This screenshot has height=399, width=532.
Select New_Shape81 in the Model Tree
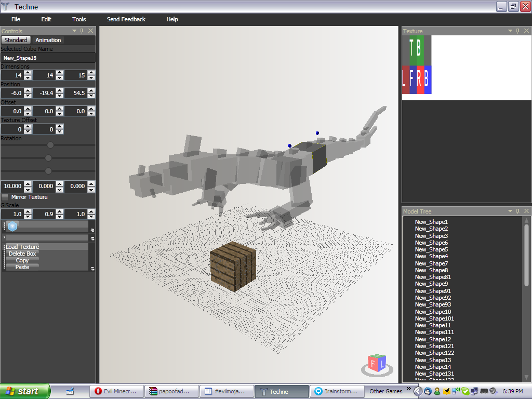433,277
